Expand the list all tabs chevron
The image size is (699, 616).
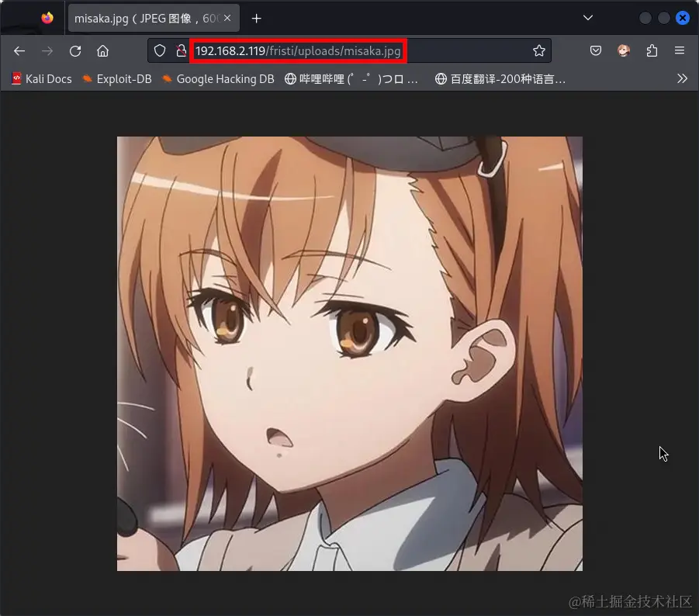point(588,18)
